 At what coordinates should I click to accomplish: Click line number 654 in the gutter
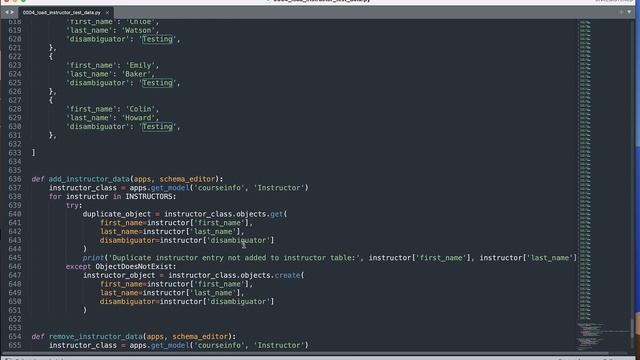(15, 337)
